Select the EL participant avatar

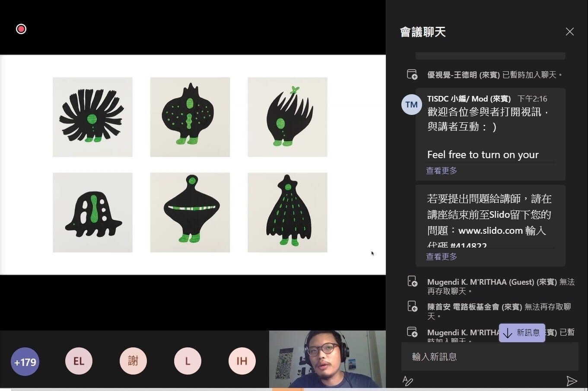click(79, 361)
